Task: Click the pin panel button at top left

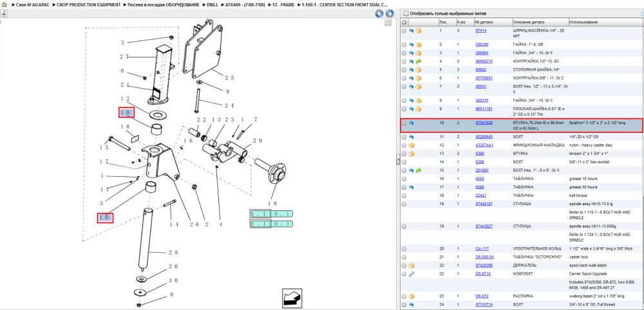Action: point(4,13)
